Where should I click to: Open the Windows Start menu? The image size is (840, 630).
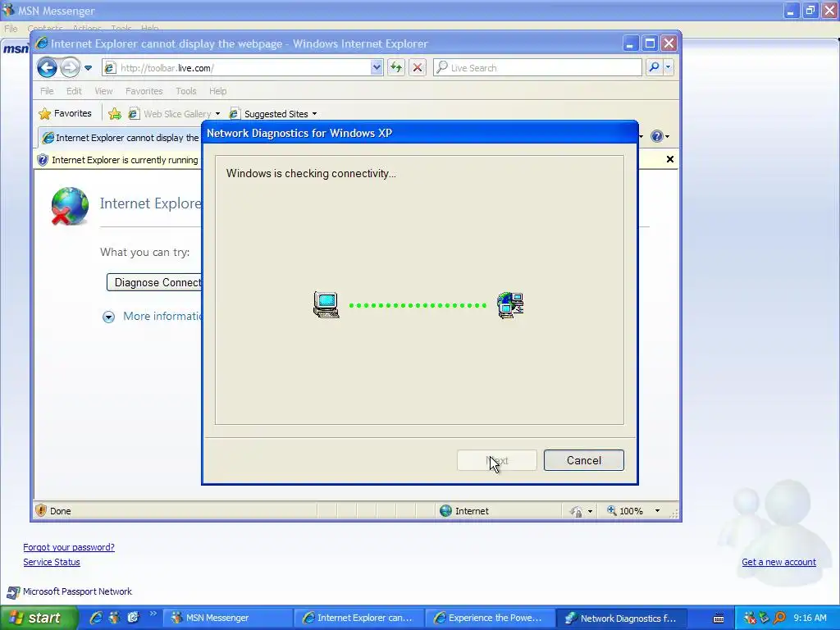point(39,618)
